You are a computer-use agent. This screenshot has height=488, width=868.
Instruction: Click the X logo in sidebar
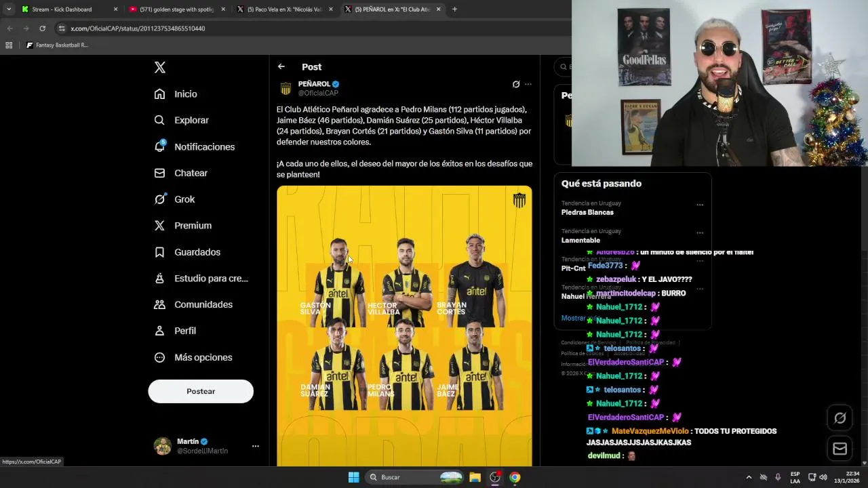(159, 67)
